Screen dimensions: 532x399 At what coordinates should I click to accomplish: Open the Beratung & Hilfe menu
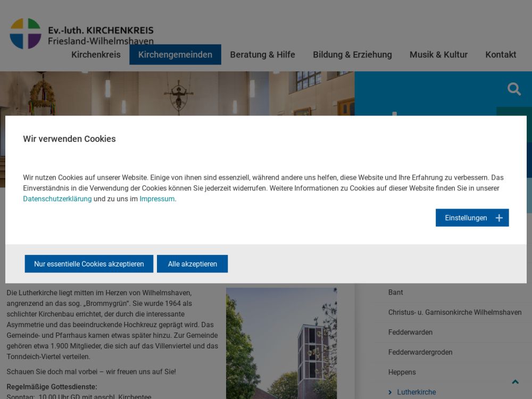262,55
